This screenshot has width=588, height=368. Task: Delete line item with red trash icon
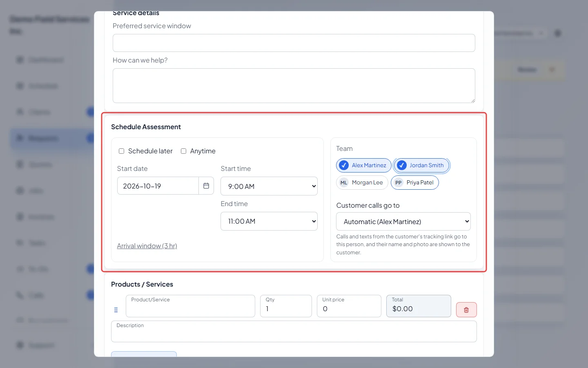pos(466,310)
